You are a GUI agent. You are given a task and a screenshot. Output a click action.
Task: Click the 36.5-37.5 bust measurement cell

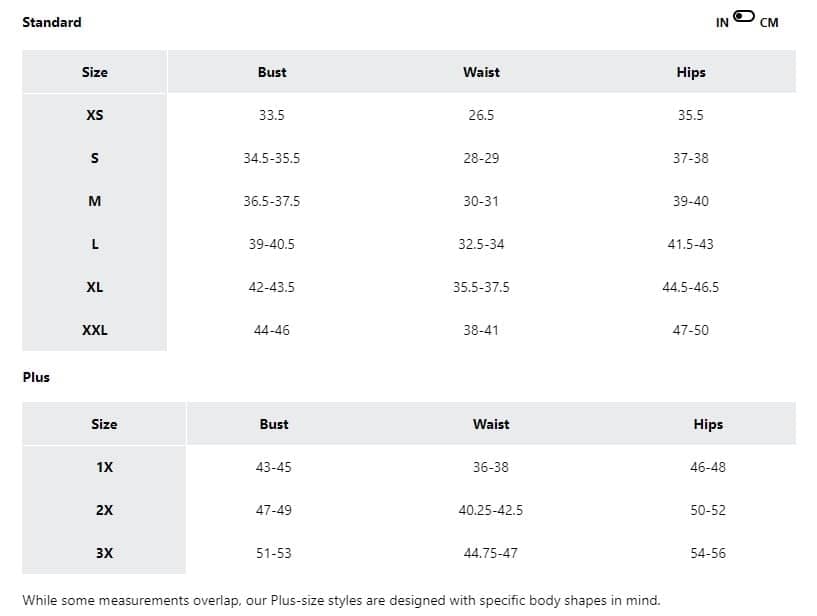coord(272,201)
